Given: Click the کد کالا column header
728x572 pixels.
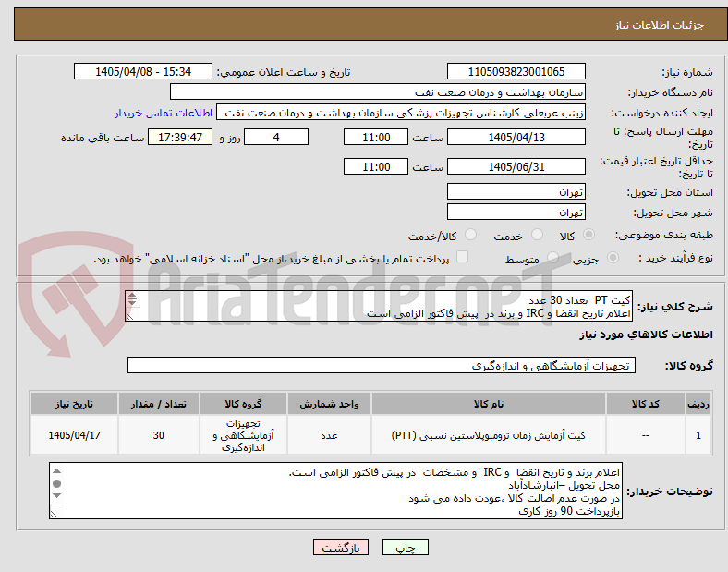Looking at the screenshot, I should pyautogui.click(x=646, y=404).
